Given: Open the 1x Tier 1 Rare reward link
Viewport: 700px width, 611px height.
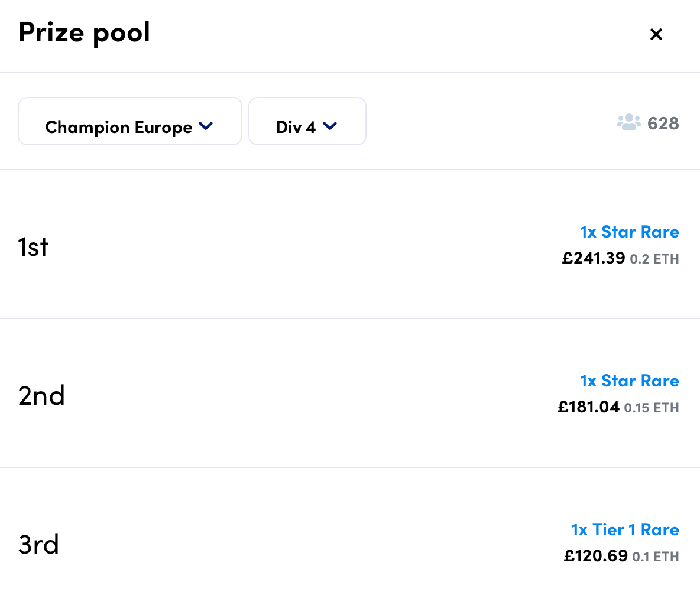Looking at the screenshot, I should pyautogui.click(x=625, y=529).
